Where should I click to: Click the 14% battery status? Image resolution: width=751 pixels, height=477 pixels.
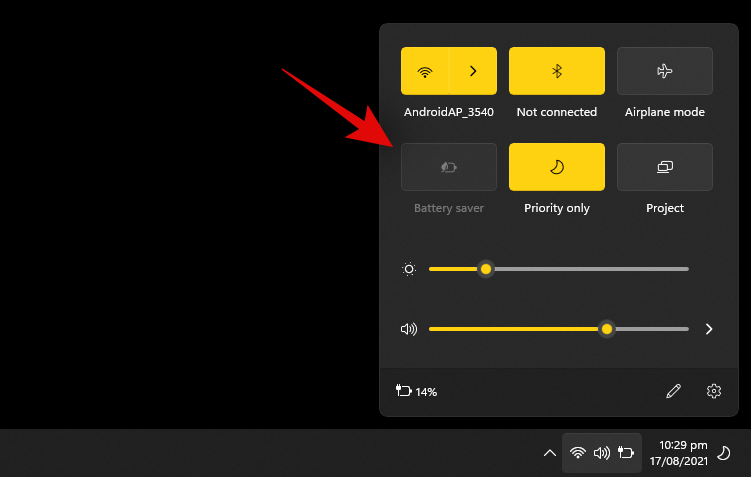click(x=416, y=391)
